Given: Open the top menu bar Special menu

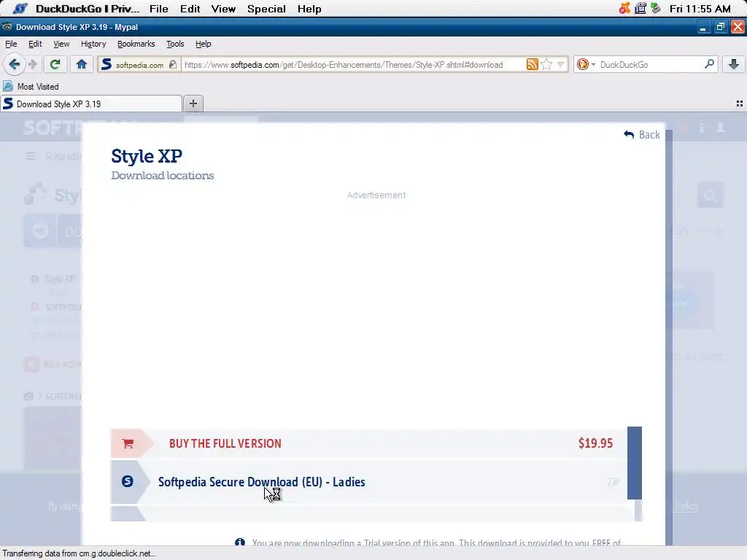Looking at the screenshot, I should pos(266,9).
